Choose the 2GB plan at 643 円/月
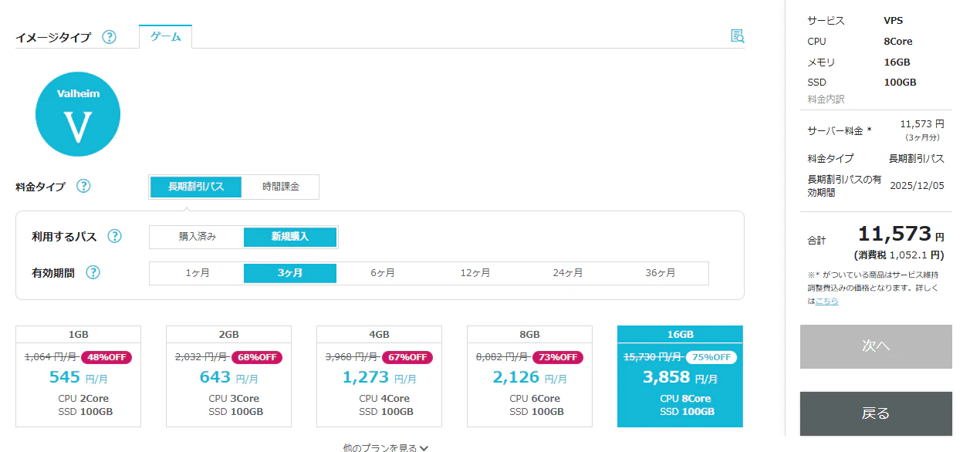The image size is (980, 452). 228,376
